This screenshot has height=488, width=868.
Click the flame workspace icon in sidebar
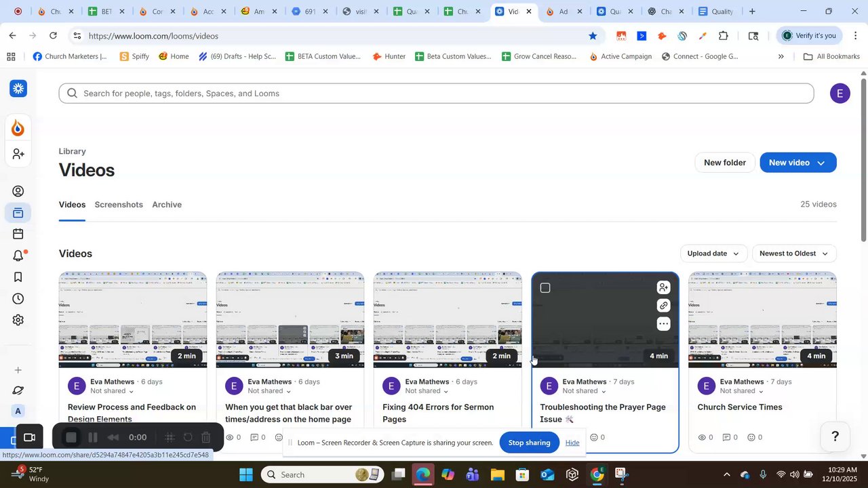click(x=18, y=127)
